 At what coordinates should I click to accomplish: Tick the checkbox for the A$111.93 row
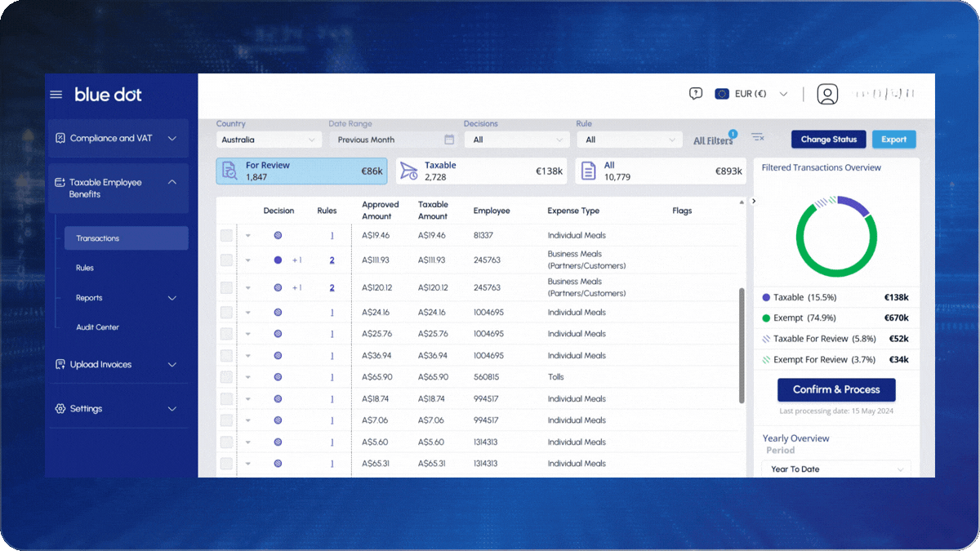(x=226, y=260)
